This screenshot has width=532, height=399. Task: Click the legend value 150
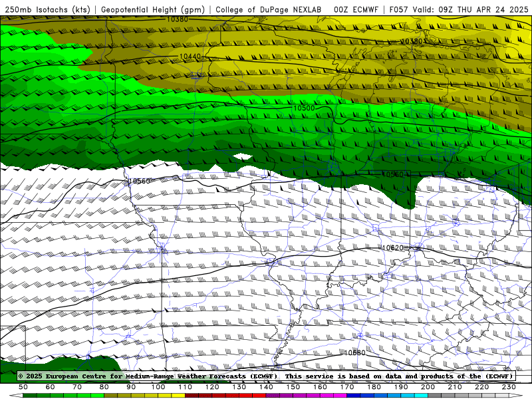click(x=293, y=387)
